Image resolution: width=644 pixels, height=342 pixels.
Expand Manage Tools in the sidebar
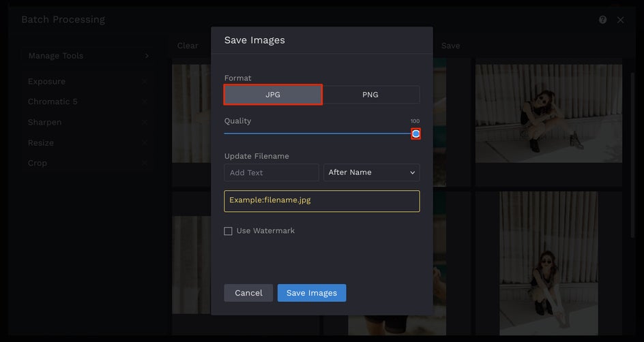click(89, 56)
